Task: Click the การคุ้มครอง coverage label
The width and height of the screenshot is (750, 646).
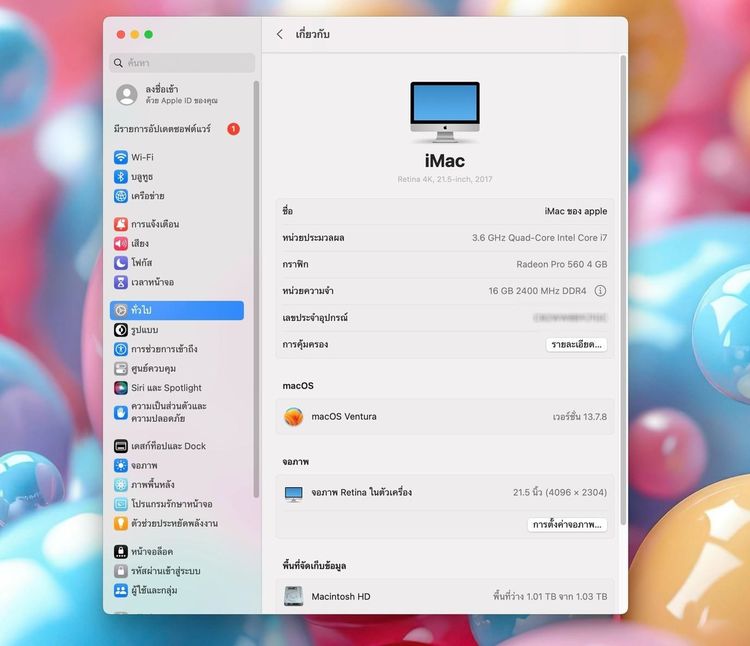Action: tap(305, 344)
